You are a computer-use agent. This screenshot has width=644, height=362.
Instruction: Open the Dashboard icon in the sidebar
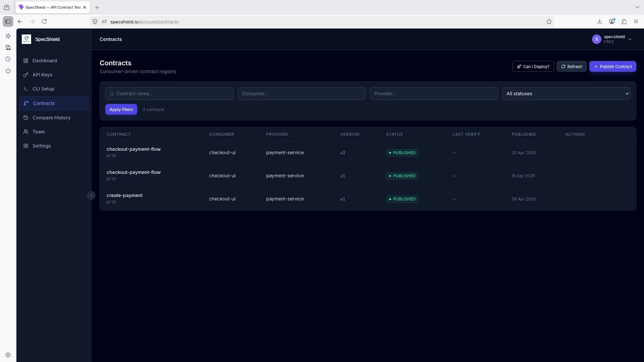coord(26,60)
